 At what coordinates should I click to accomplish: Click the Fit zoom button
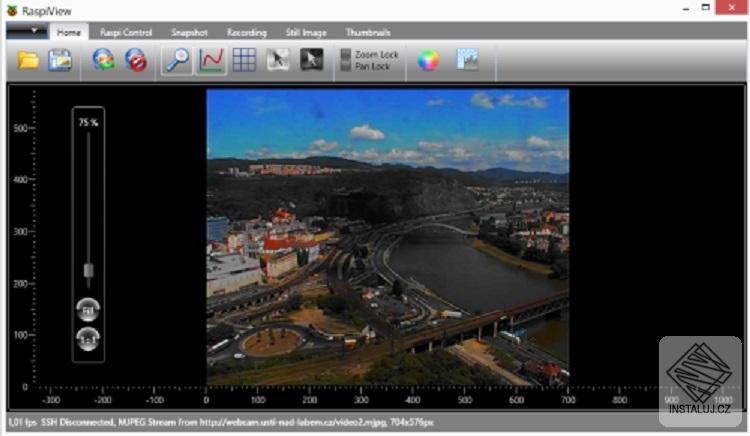[88, 310]
